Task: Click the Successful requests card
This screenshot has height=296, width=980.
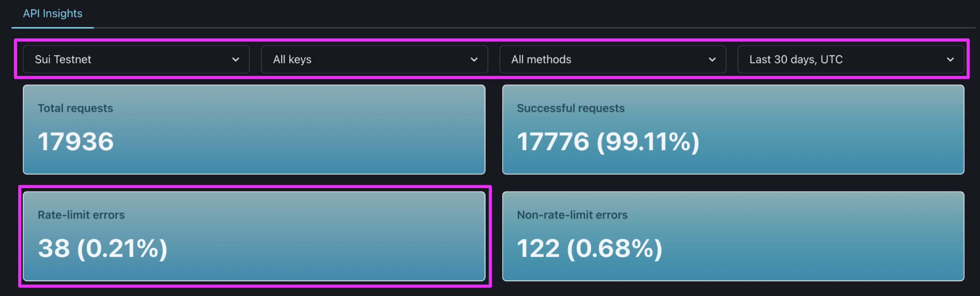Action: pyautogui.click(x=733, y=130)
